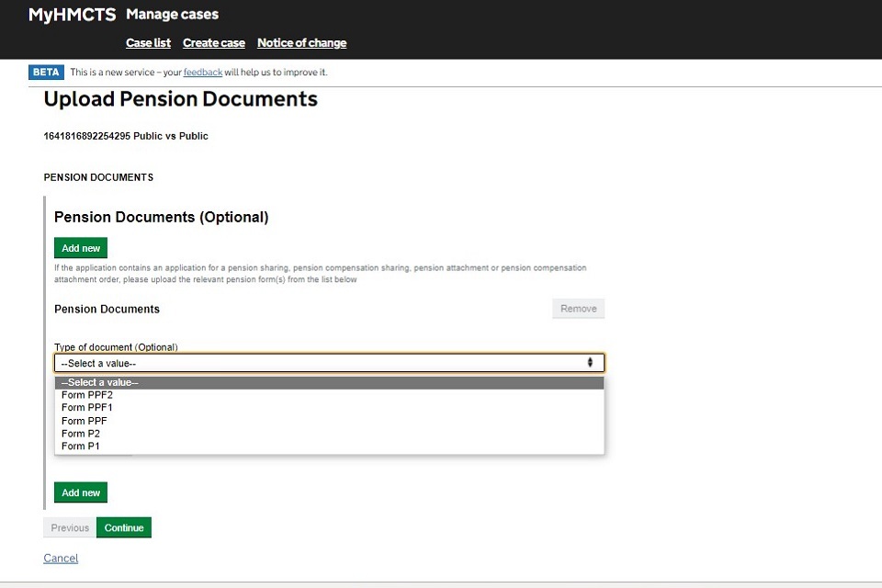
Task: Pick the Form PPF option
Action: 85,421
